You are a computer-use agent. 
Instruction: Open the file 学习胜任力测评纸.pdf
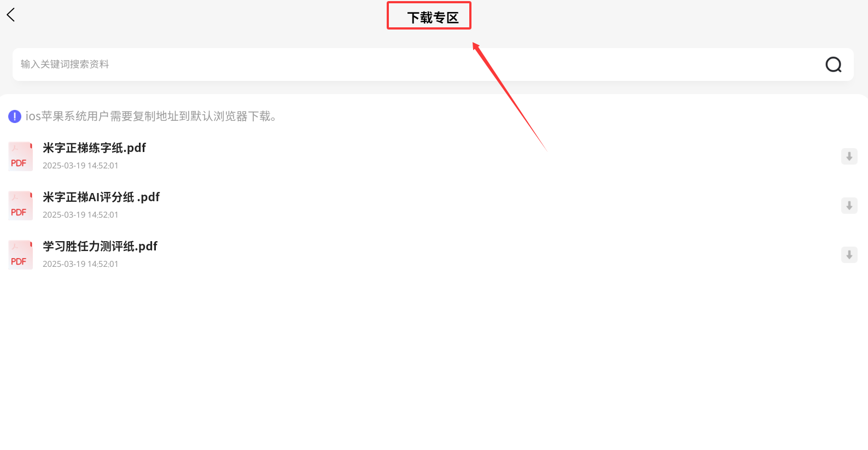100,247
